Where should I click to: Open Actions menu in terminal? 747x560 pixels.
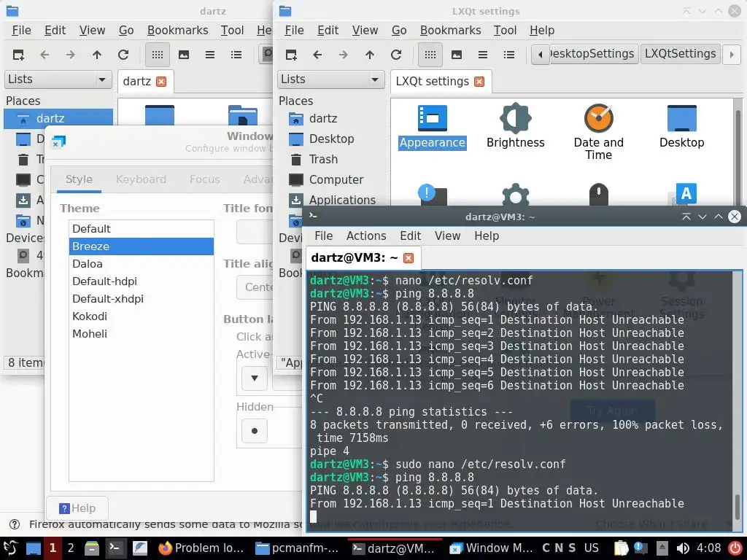pos(366,236)
